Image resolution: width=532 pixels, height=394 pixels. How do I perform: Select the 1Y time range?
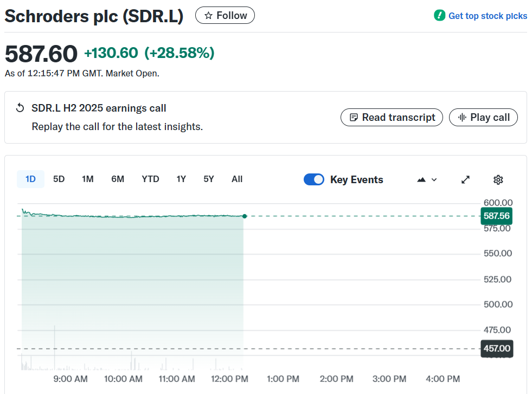click(x=181, y=179)
